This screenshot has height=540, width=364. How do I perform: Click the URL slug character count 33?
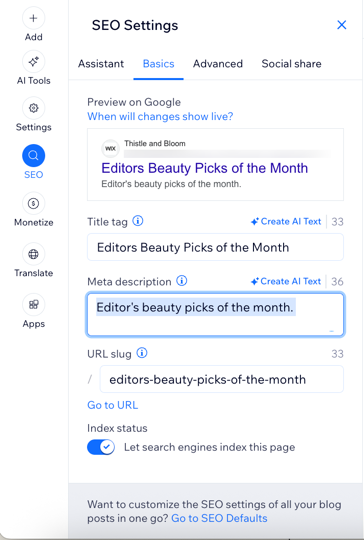pyautogui.click(x=337, y=354)
